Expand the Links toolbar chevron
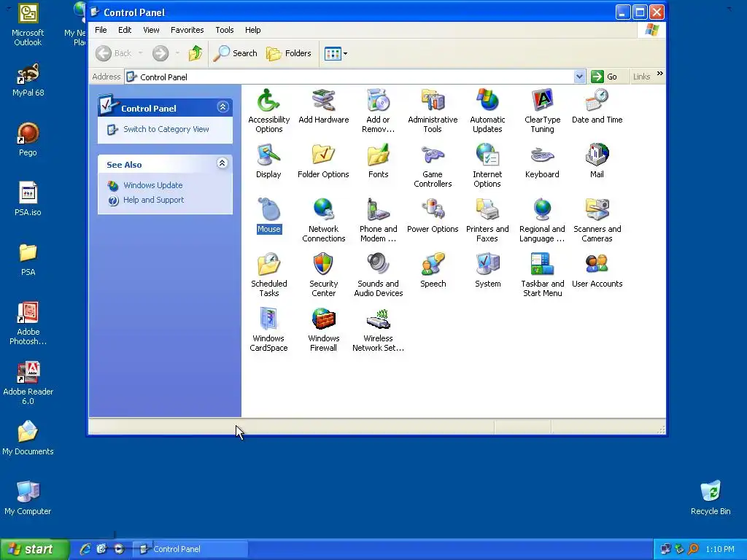 [659, 74]
